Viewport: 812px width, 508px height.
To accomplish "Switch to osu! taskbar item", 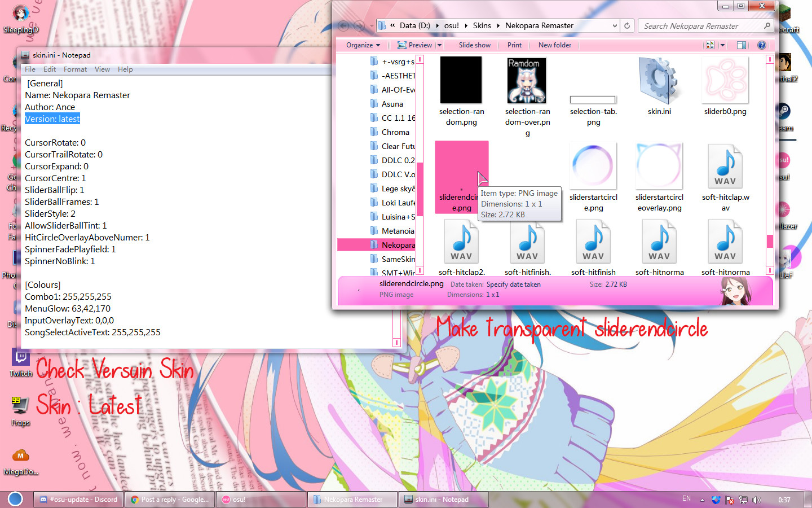I will tap(261, 500).
